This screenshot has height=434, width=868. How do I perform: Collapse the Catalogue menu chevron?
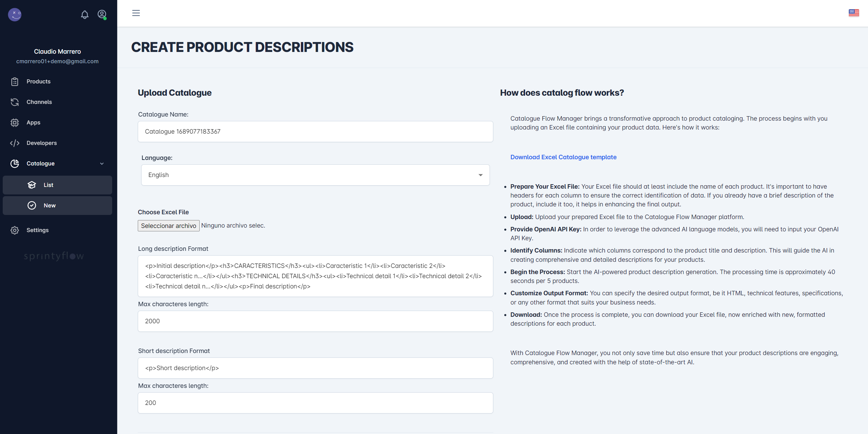point(102,164)
